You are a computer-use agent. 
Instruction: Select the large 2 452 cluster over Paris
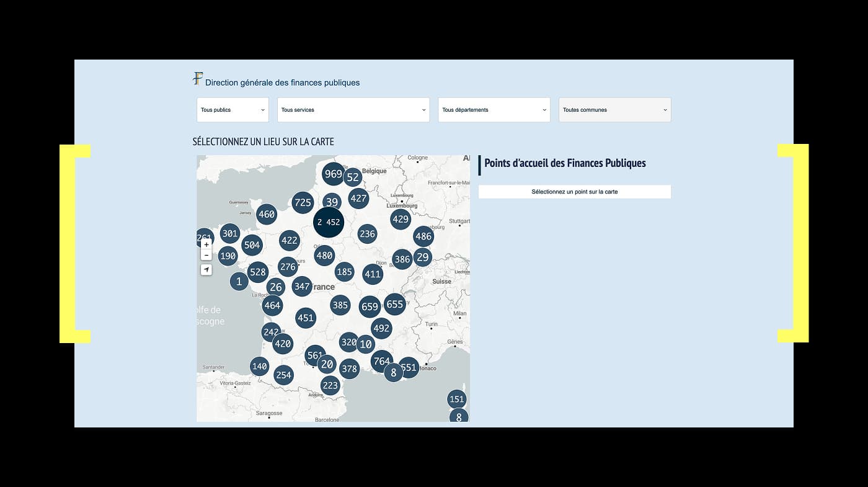click(x=328, y=222)
